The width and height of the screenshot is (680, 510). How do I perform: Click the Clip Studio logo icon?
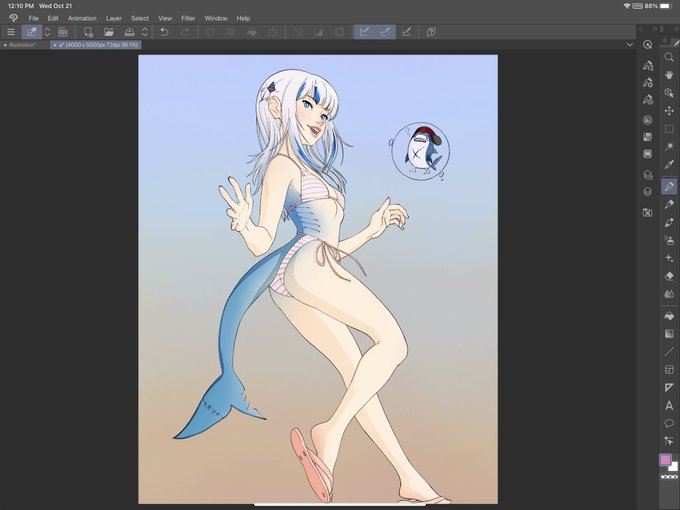pos(13,18)
